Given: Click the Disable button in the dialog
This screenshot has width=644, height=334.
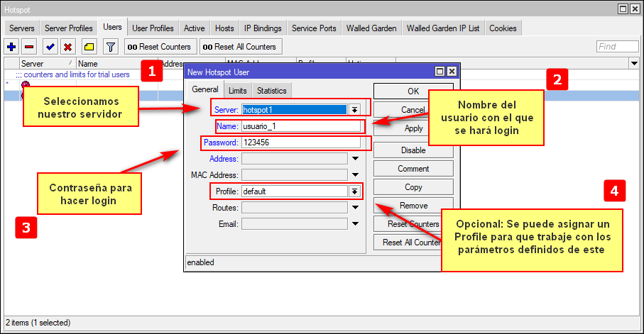Looking at the screenshot, I should (x=413, y=150).
